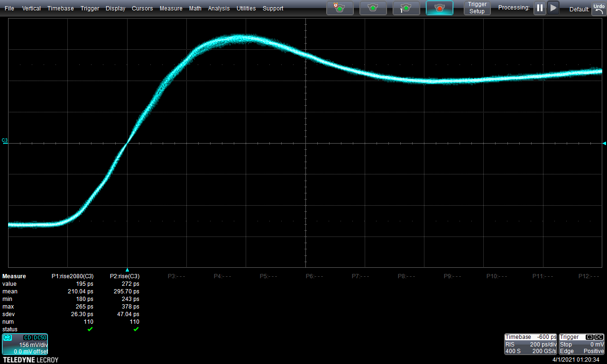The height and width of the screenshot is (364, 607).
Task: Click the 200 ps/div timebase value
Action: 543,345
